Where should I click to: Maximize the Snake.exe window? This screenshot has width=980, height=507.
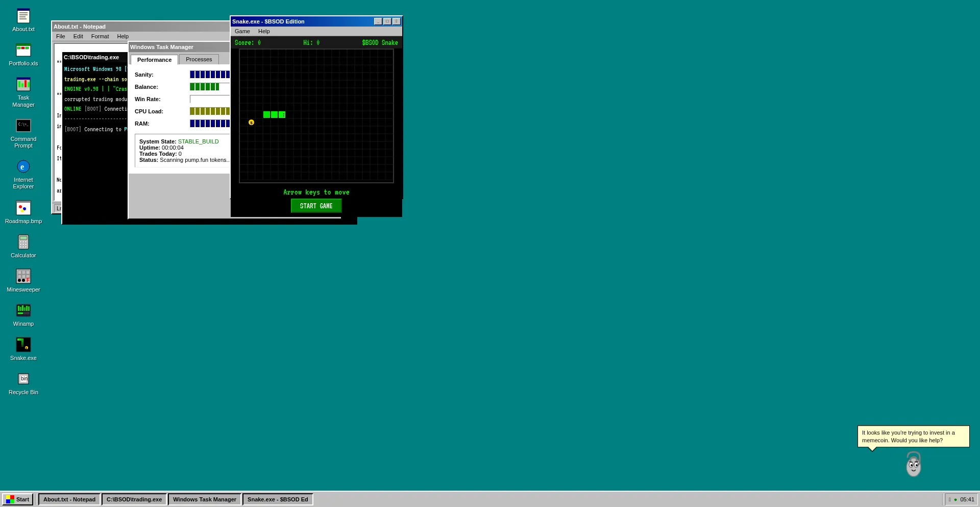click(387, 21)
